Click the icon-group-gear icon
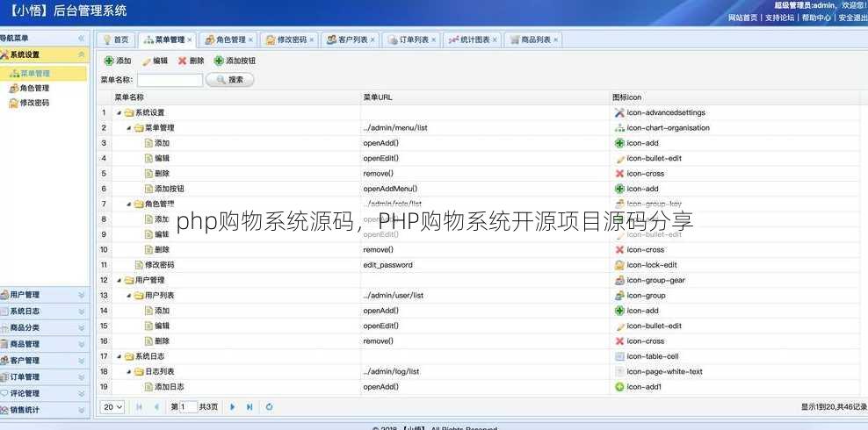The image size is (868, 430). point(619,280)
